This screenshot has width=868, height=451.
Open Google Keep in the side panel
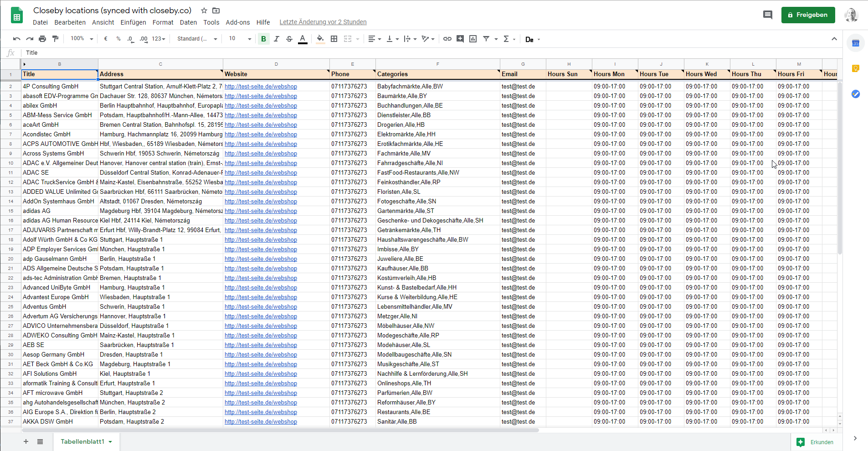tap(856, 68)
